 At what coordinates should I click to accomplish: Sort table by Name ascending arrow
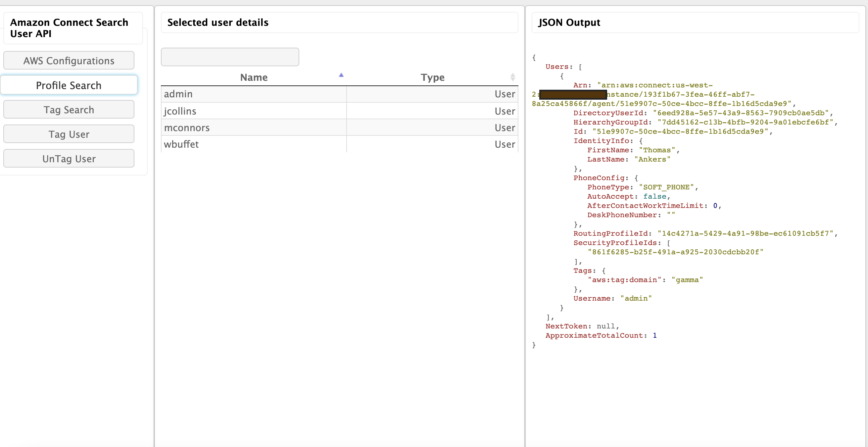[x=341, y=75]
